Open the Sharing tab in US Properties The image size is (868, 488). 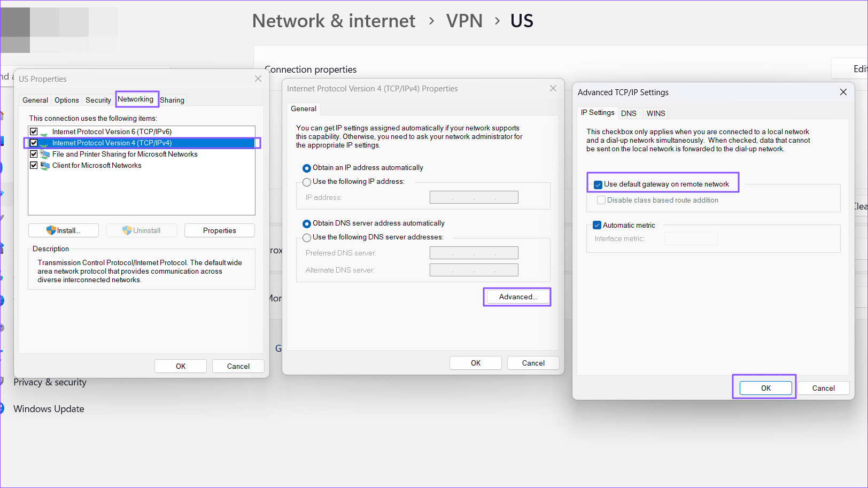point(172,100)
